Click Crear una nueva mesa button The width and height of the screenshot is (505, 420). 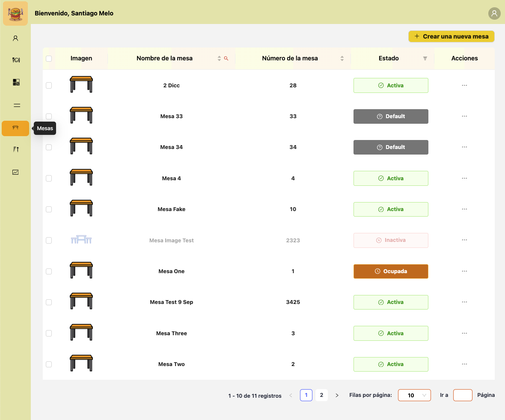tap(451, 36)
